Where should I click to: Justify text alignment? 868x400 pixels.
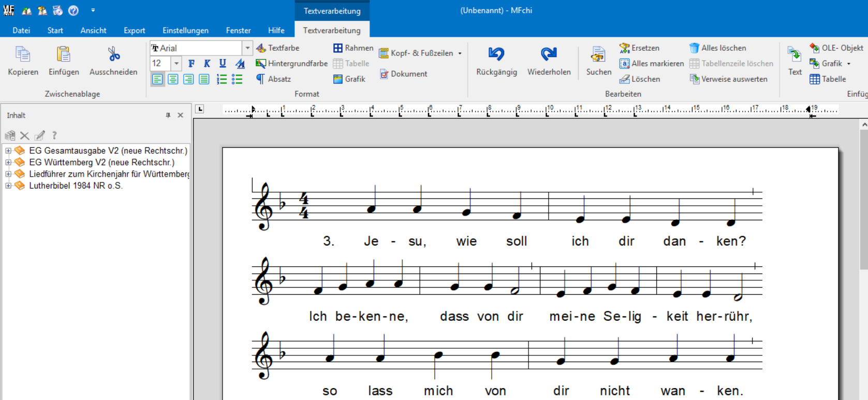pyautogui.click(x=204, y=79)
